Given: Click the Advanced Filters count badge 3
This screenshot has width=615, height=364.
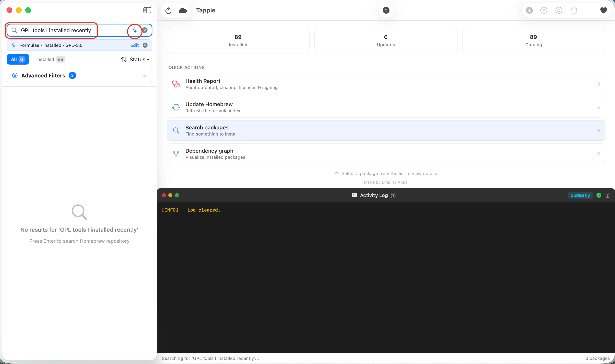Looking at the screenshot, I should coord(72,76).
